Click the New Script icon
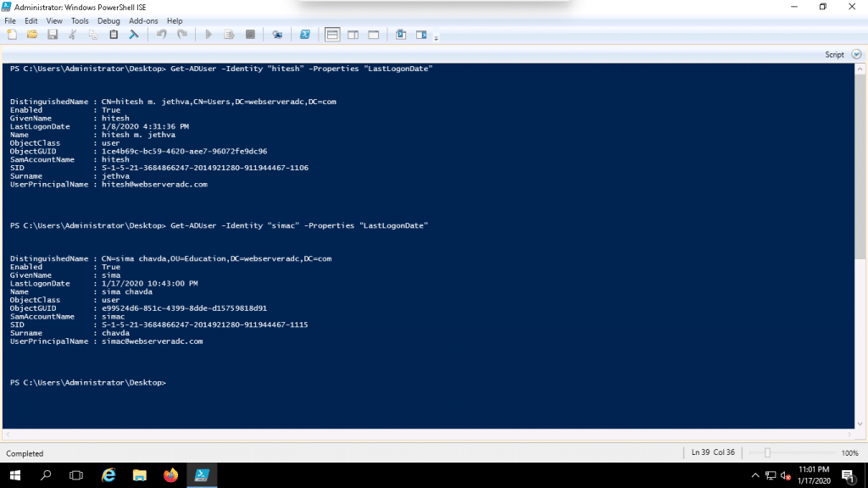Image resolution: width=868 pixels, height=488 pixels. click(12, 34)
